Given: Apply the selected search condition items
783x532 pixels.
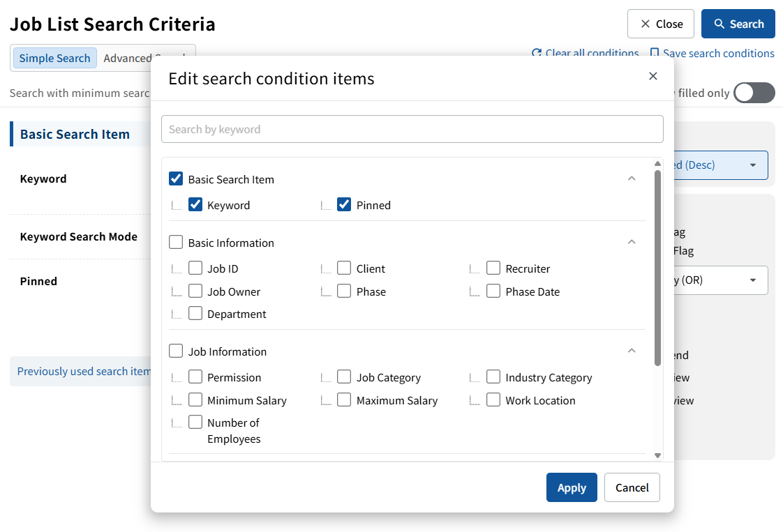Looking at the screenshot, I should pyautogui.click(x=571, y=487).
